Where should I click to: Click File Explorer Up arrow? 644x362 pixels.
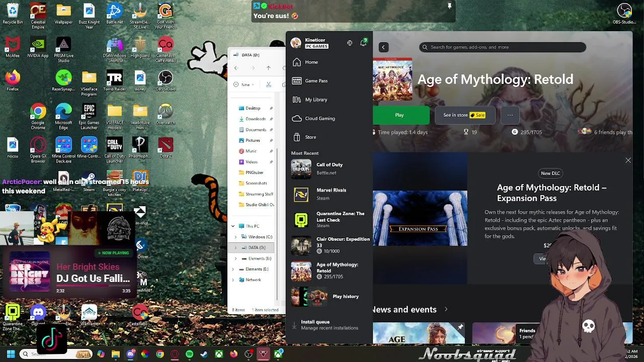(x=268, y=68)
